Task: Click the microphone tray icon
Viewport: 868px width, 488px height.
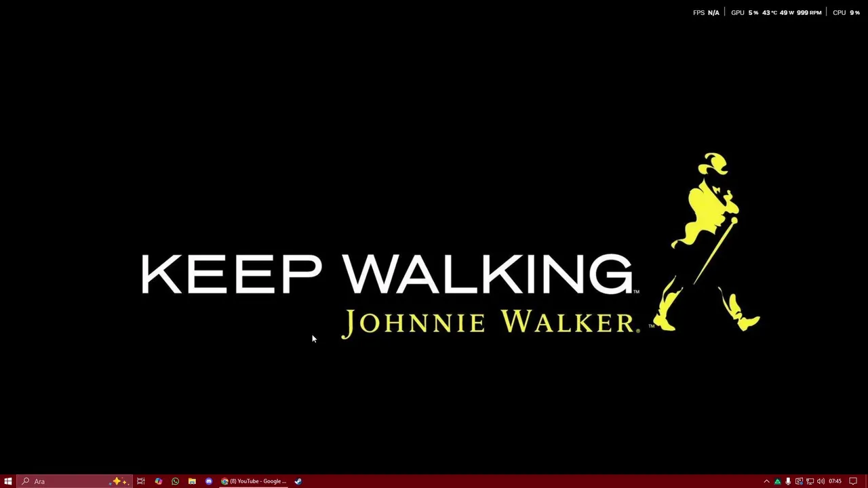Action: coord(788,481)
